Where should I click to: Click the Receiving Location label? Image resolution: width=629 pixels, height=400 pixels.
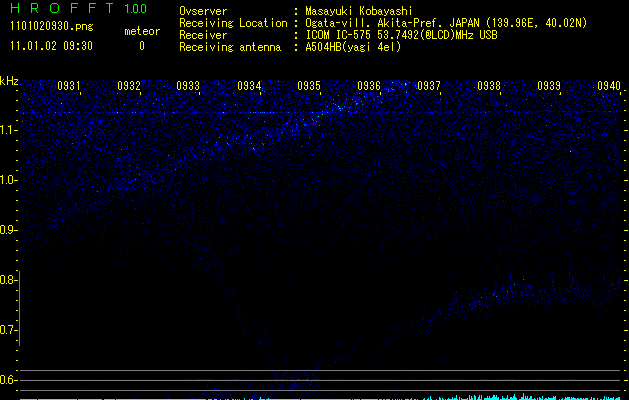point(233,23)
